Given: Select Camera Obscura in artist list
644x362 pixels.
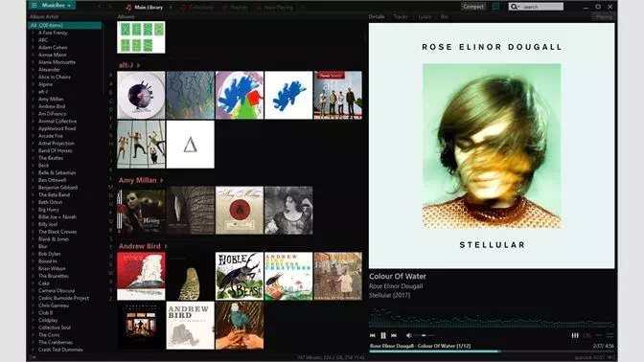Looking at the screenshot, I should (x=57, y=290).
